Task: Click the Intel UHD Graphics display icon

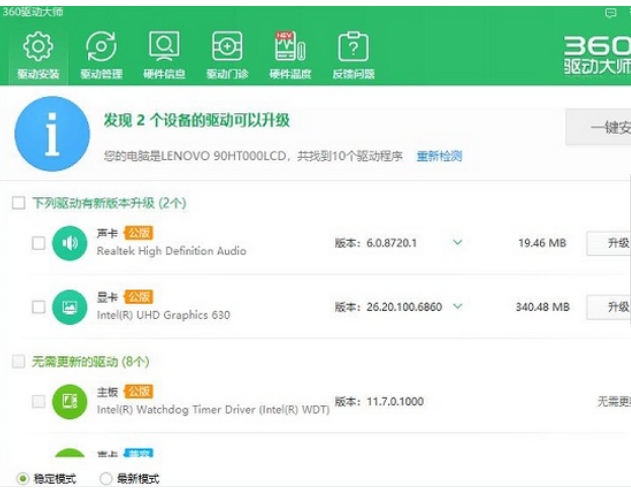Action: (69, 307)
